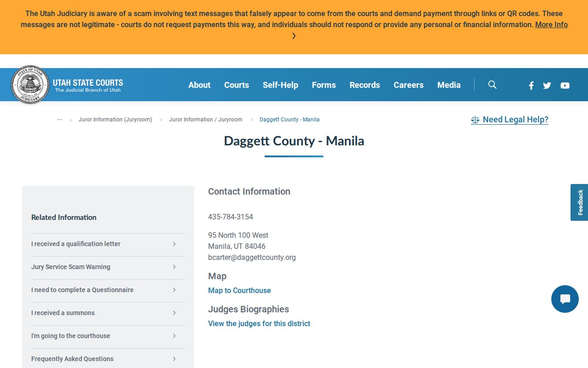Go to Juror Information / Juryroom breadcrumb
Viewport: 588px width, 368px height.
point(206,120)
